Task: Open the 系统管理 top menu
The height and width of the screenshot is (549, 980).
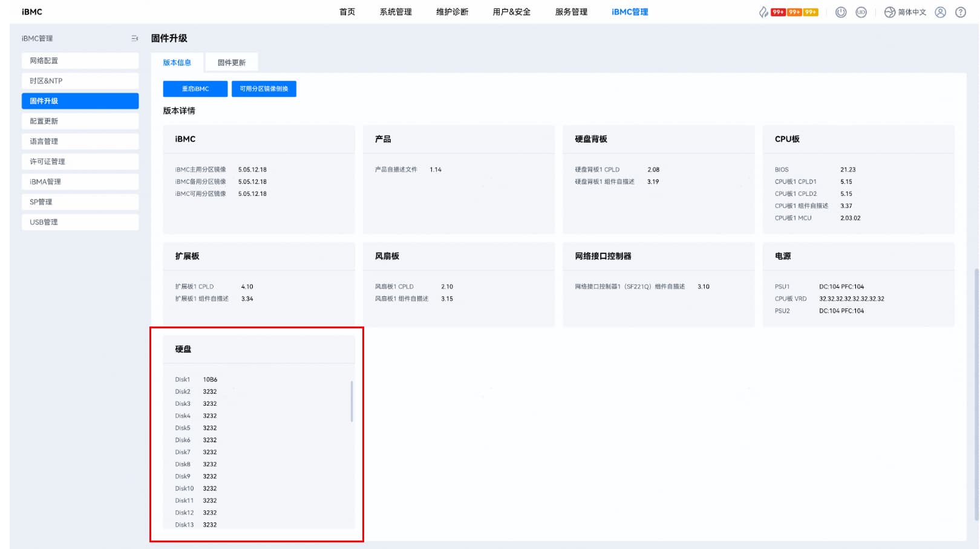Action: pyautogui.click(x=396, y=12)
